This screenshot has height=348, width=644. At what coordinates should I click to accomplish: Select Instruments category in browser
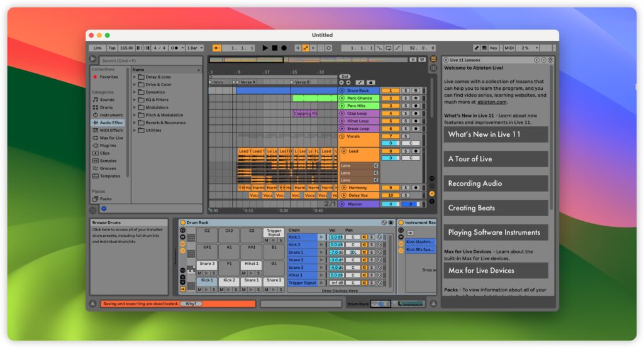click(x=108, y=116)
